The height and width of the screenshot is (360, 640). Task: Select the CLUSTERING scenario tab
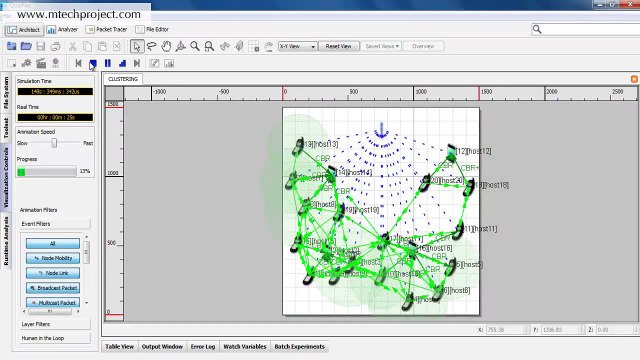pyautogui.click(x=123, y=79)
